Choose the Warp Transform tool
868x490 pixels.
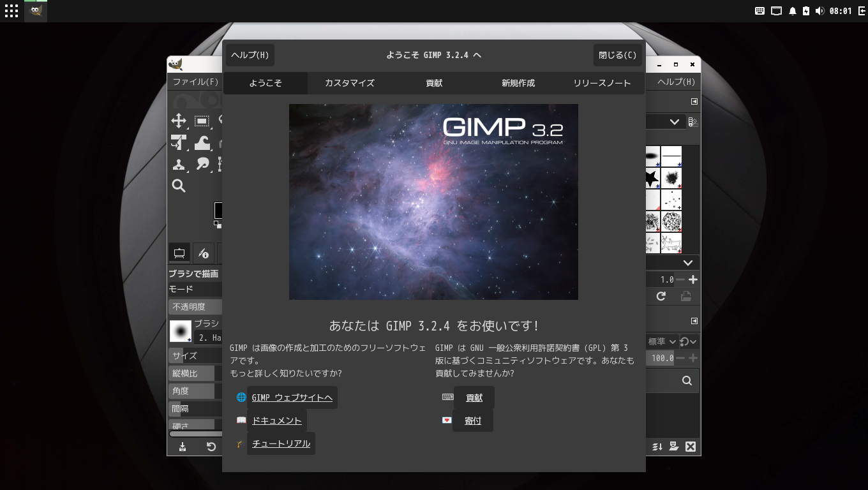point(202,143)
